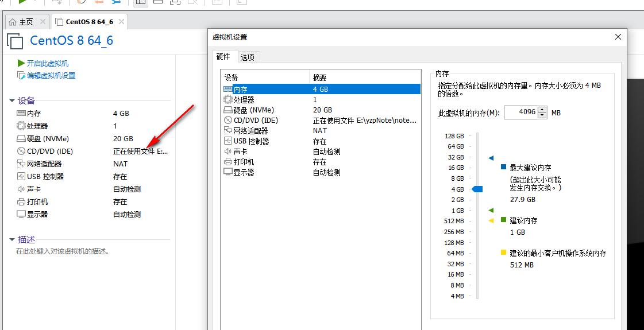Click the 硬盘 (NVMe) disk icon in left panel
The width and height of the screenshot is (644, 330).
click(21, 139)
